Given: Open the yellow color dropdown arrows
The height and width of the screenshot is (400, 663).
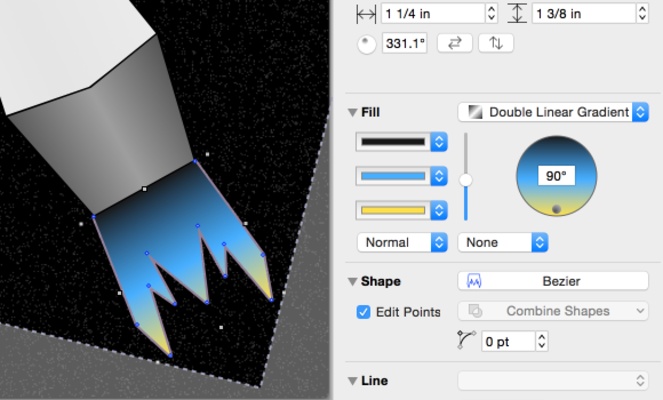Looking at the screenshot, I should 439,210.
